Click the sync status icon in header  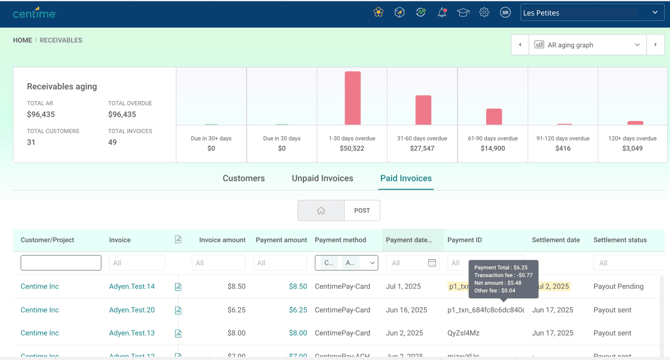click(420, 13)
